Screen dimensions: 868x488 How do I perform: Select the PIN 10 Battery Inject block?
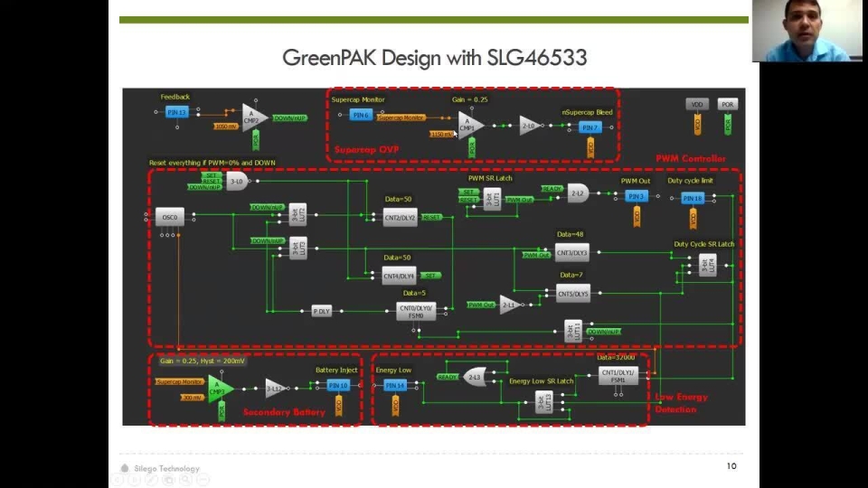[338, 386]
